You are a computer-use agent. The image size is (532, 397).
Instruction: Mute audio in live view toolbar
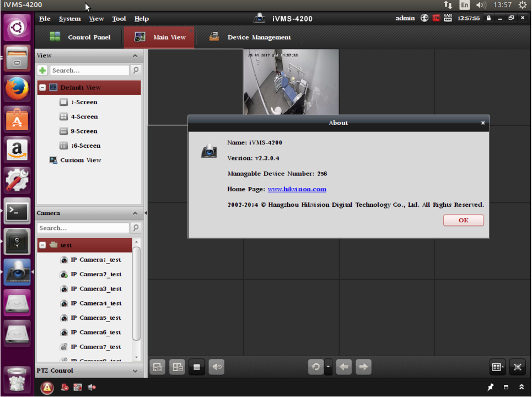[217, 367]
